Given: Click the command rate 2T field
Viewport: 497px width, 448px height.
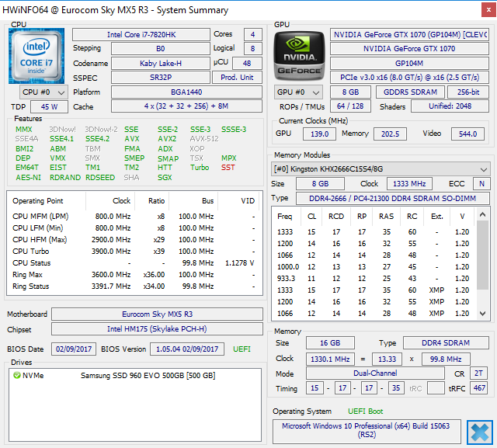Looking at the screenshot, I should point(478,373).
